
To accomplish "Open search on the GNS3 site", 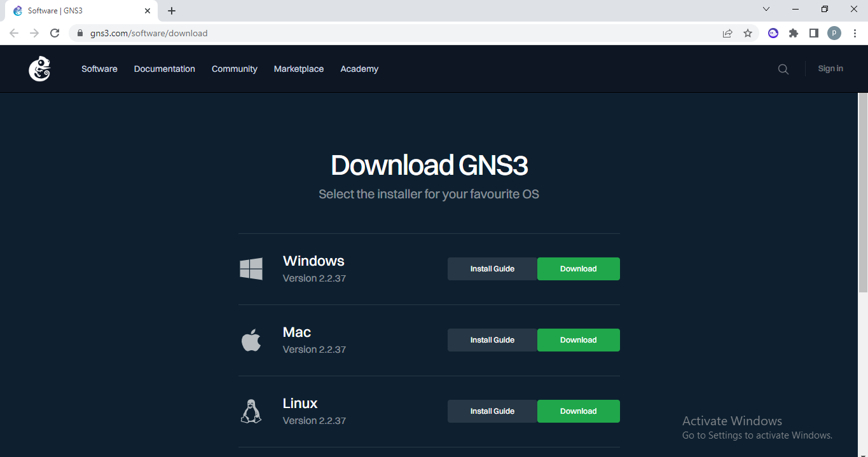I will click(x=783, y=69).
